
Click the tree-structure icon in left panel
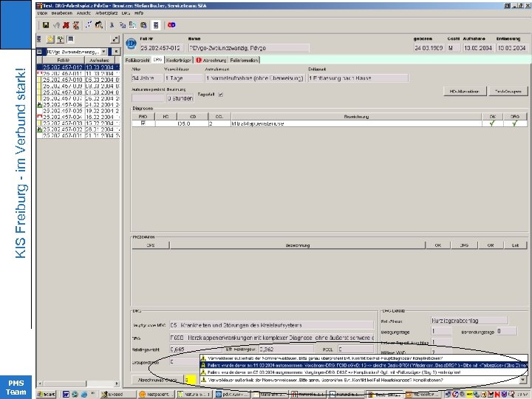pyautogui.click(x=61, y=39)
